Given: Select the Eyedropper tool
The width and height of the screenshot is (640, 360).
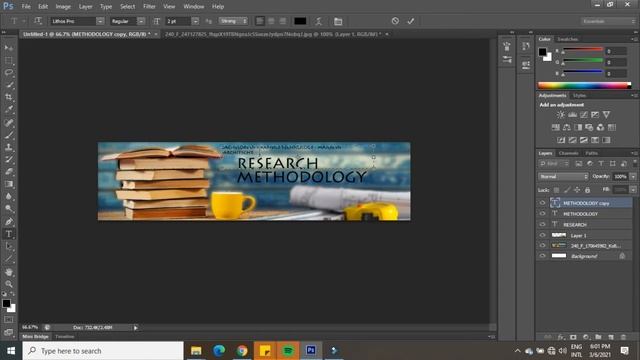Looking at the screenshot, I should click(9, 109).
